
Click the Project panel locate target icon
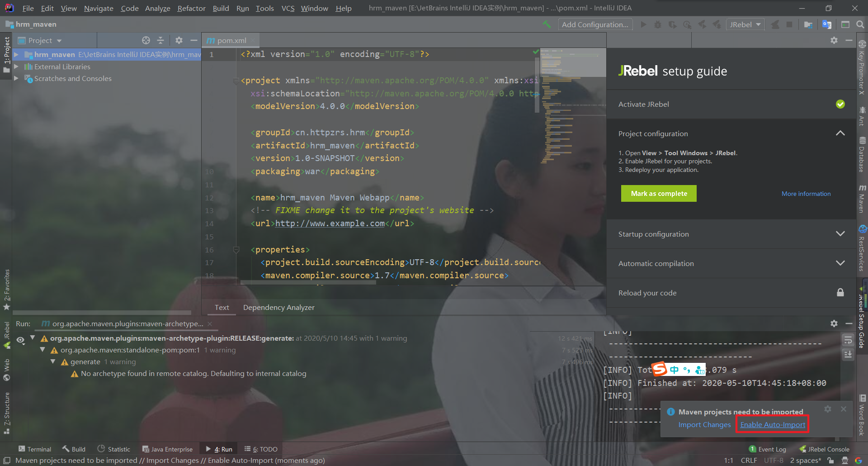[146, 40]
